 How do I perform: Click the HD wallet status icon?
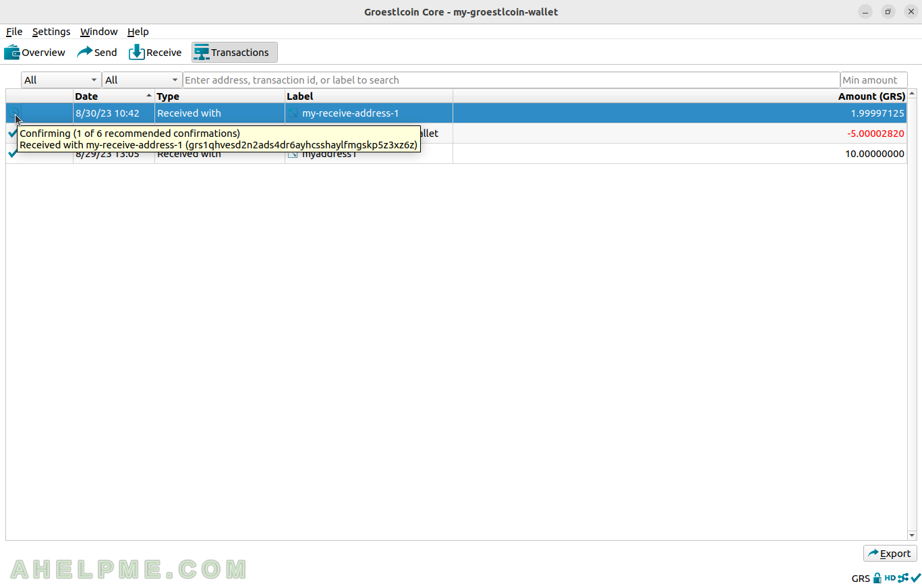[890, 578]
